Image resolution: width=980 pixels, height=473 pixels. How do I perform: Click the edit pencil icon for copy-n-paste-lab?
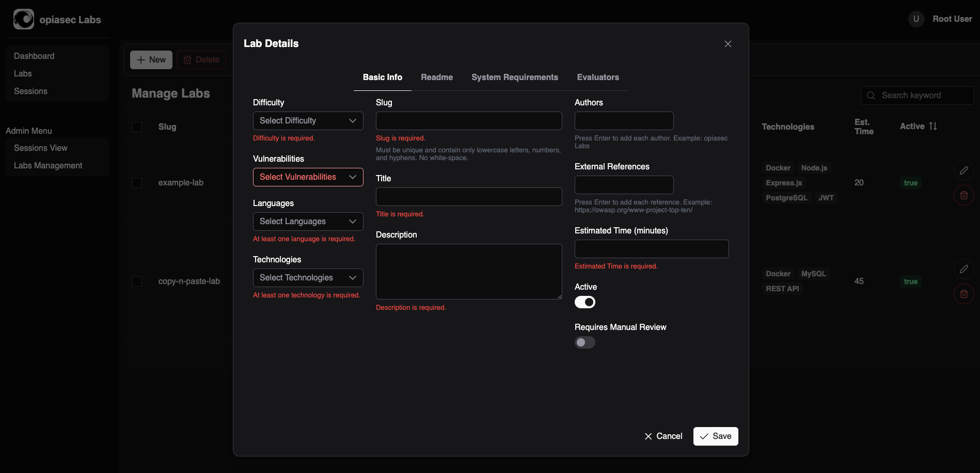[964, 269]
